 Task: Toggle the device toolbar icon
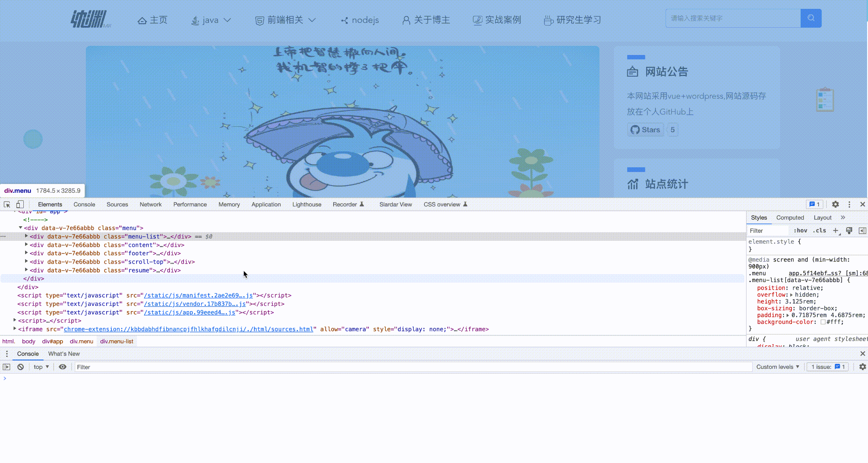(20, 204)
